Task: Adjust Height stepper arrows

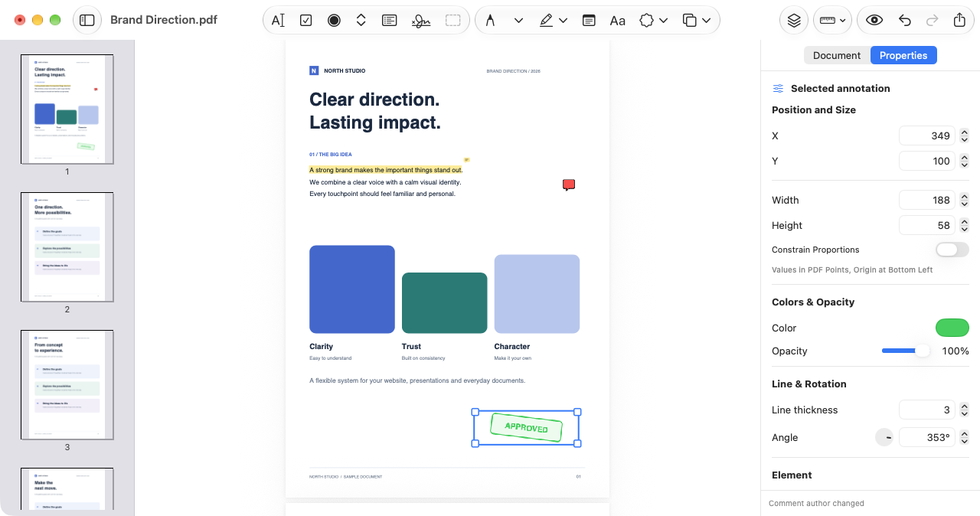Action: coord(964,225)
